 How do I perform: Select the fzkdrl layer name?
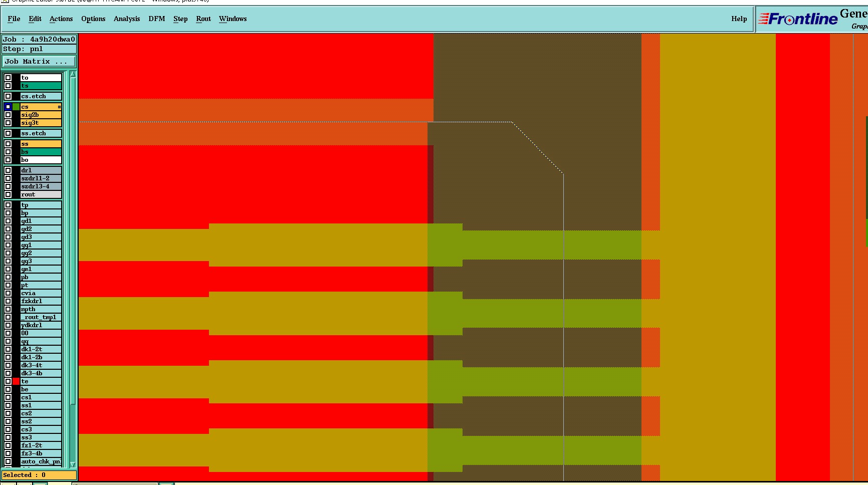[41, 301]
